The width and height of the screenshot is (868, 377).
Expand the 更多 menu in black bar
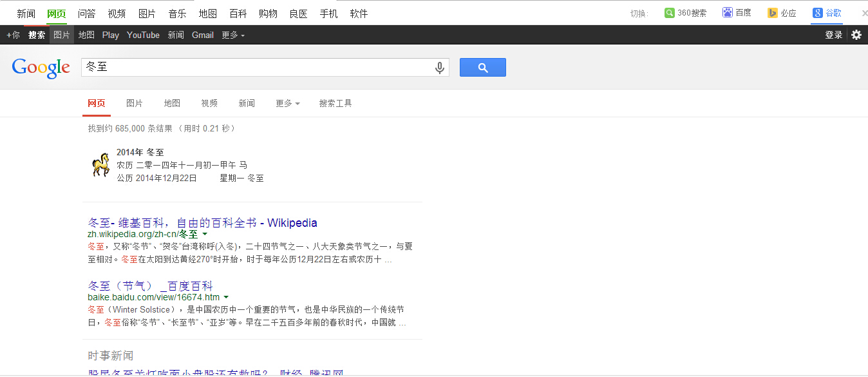[233, 35]
